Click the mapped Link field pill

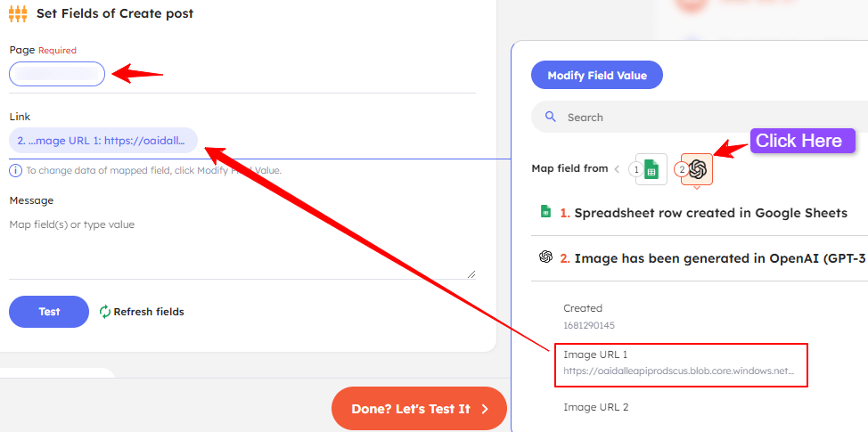click(x=103, y=141)
